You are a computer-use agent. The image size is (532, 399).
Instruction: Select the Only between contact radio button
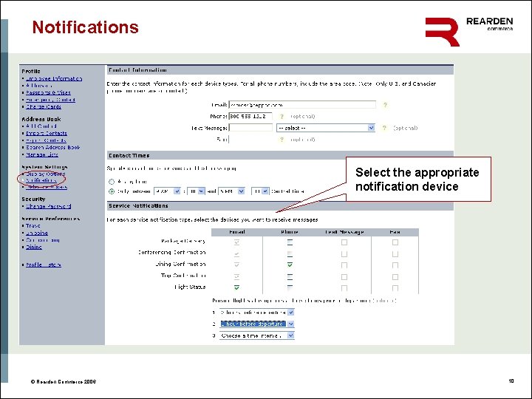coord(112,191)
